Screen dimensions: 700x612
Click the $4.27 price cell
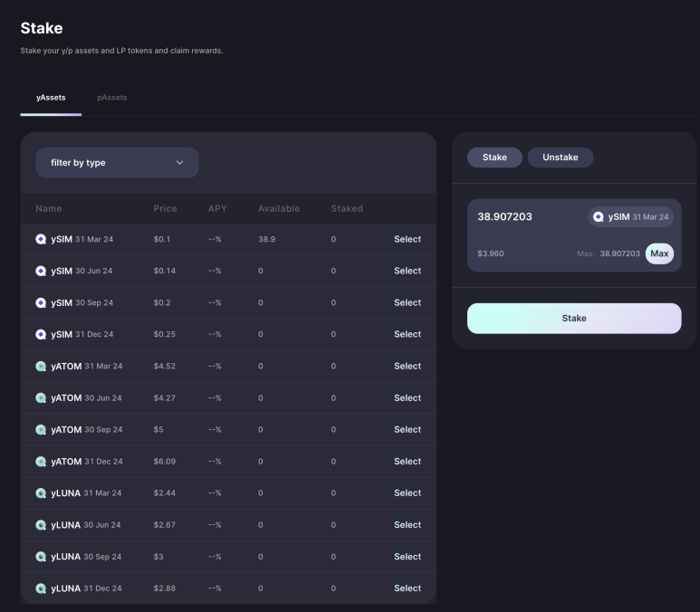(x=164, y=397)
